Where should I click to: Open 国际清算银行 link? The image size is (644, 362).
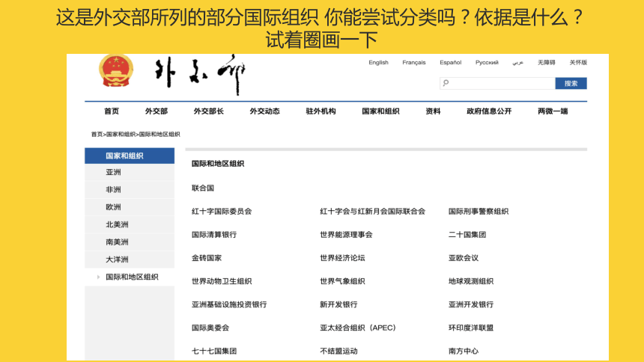point(214,235)
